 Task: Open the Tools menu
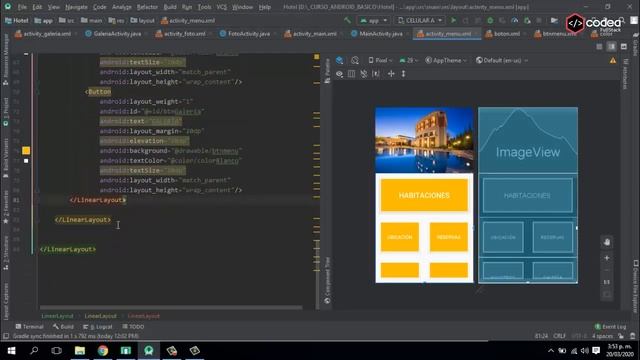[x=204, y=7]
